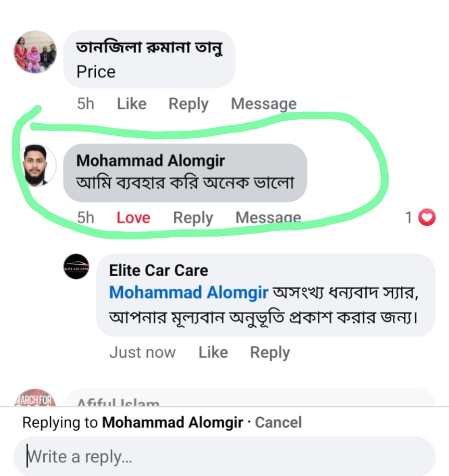The image size is (449, 476).
Task: Open তানজিলা রুমানা তানু's profile picture
Action: tap(34, 52)
